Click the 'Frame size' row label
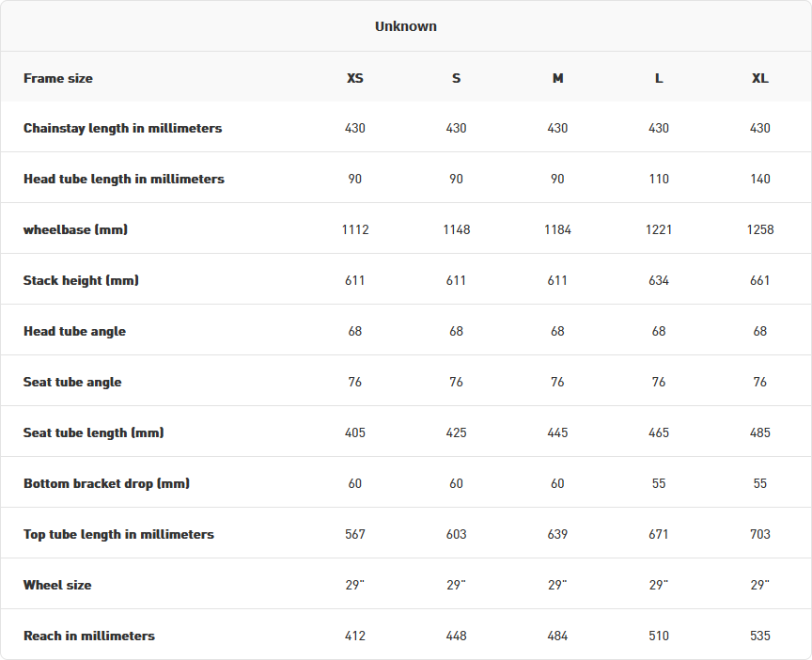Viewport: 812px width, 660px height. (58, 78)
